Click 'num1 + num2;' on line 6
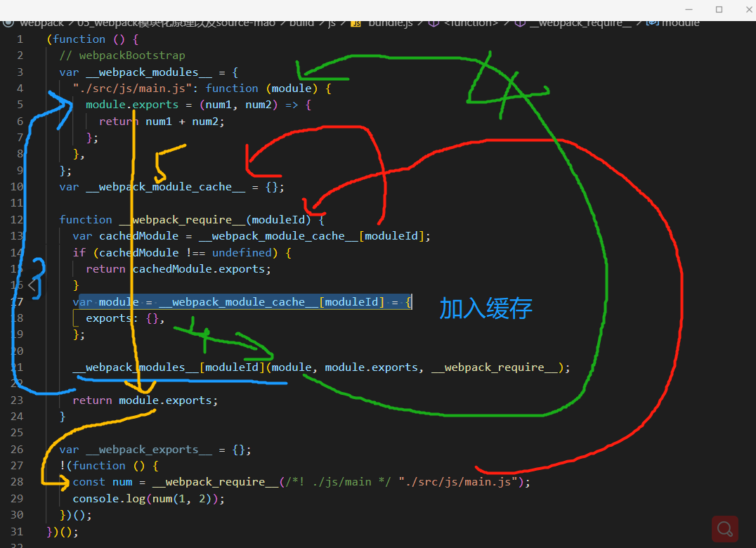Screen dimensions: 756x548 click(185, 122)
